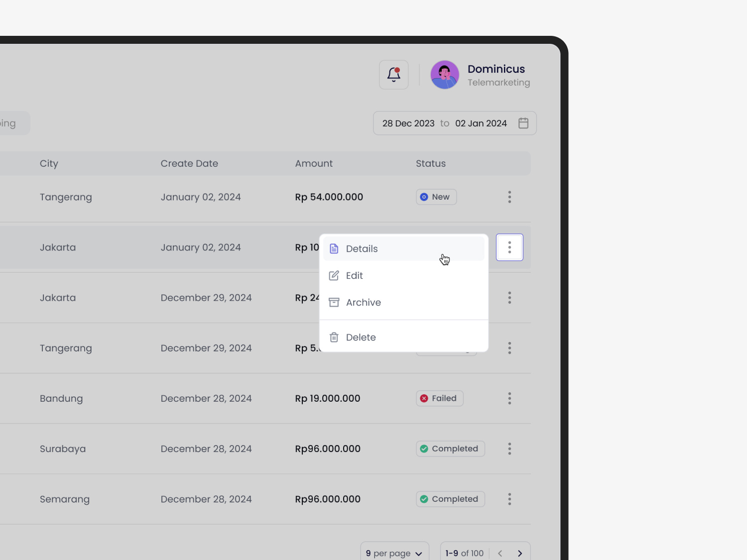
Task: Open the three-dot menu on the Bandung row
Action: pos(509,398)
